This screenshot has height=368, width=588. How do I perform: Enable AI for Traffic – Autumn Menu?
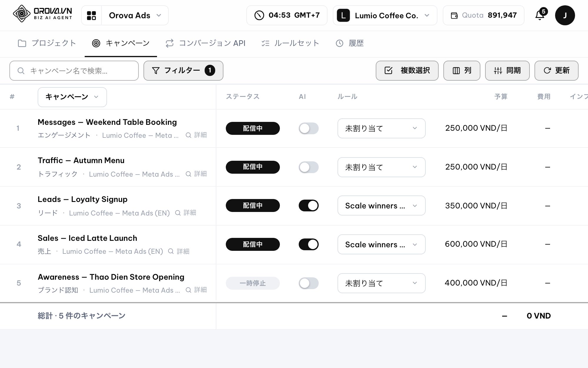309,167
